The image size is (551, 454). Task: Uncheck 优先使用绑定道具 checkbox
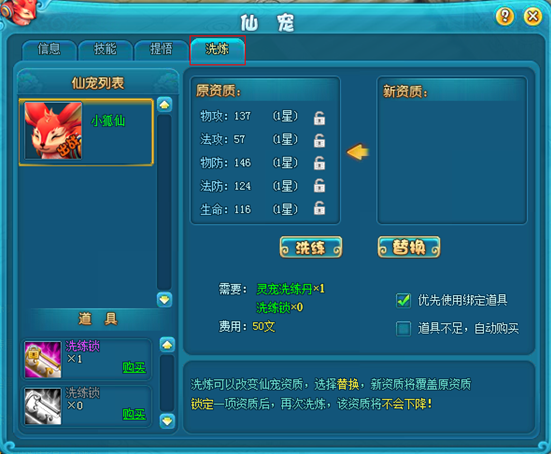(403, 300)
